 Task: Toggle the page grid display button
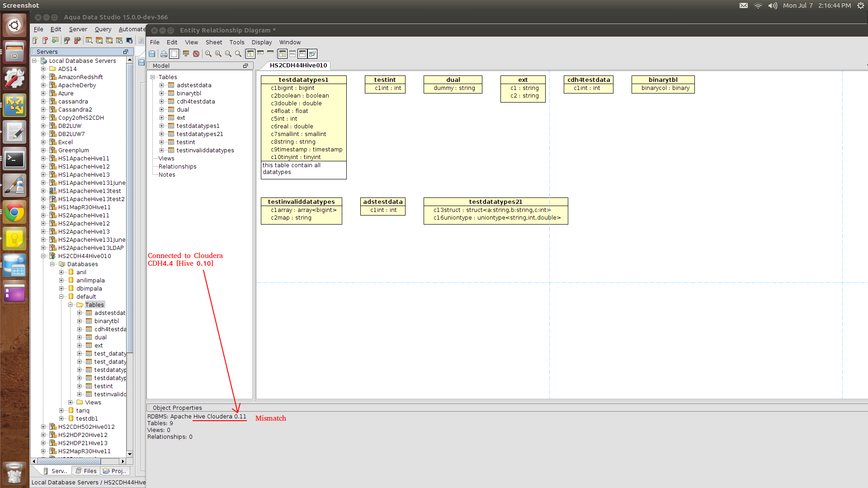174,54
